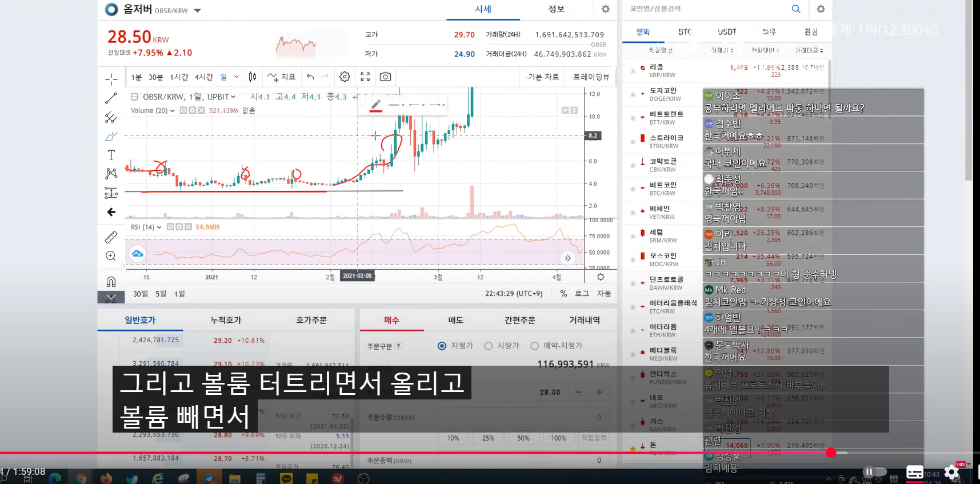The image size is (980, 484).
Task: Click the double-arrow scroll-to-latest button
Action: (567, 258)
